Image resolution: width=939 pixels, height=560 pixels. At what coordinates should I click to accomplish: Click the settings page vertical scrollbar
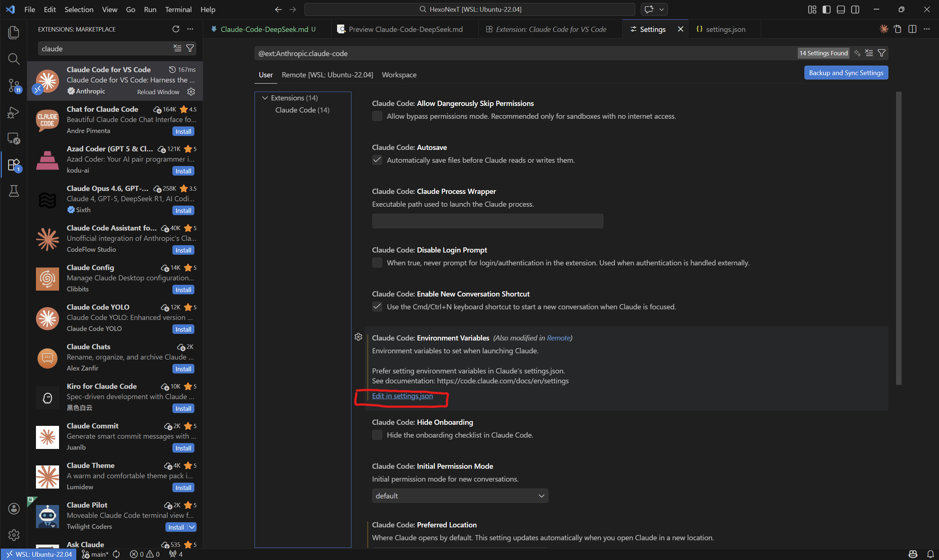point(898,238)
